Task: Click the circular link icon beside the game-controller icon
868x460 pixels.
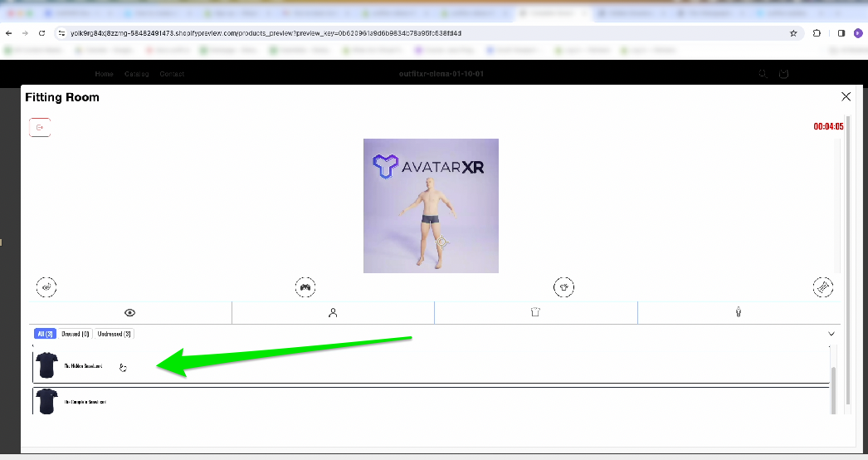Action: [46, 287]
